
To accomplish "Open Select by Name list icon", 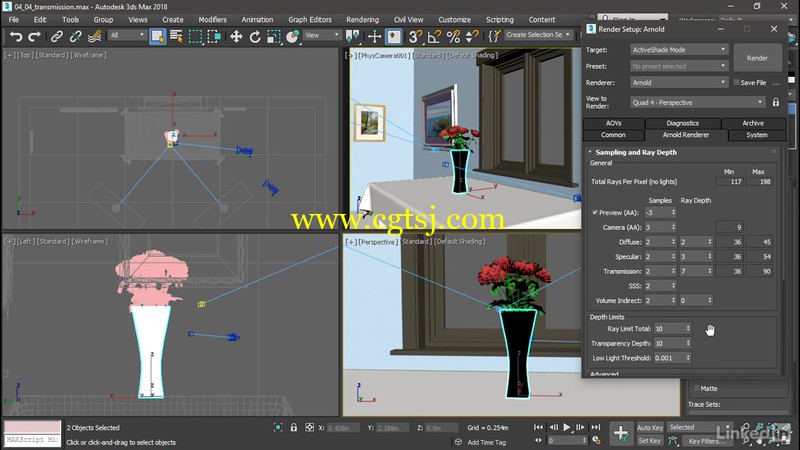I will (177, 36).
